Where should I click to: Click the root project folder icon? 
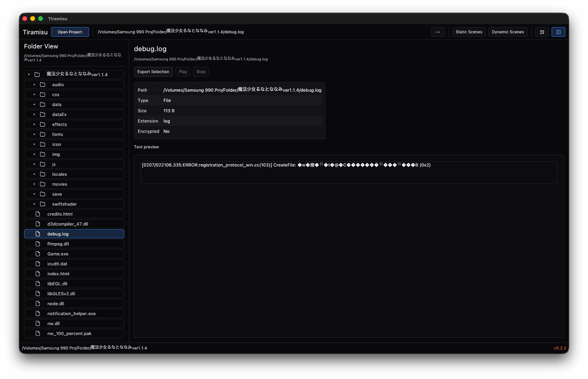pos(37,74)
